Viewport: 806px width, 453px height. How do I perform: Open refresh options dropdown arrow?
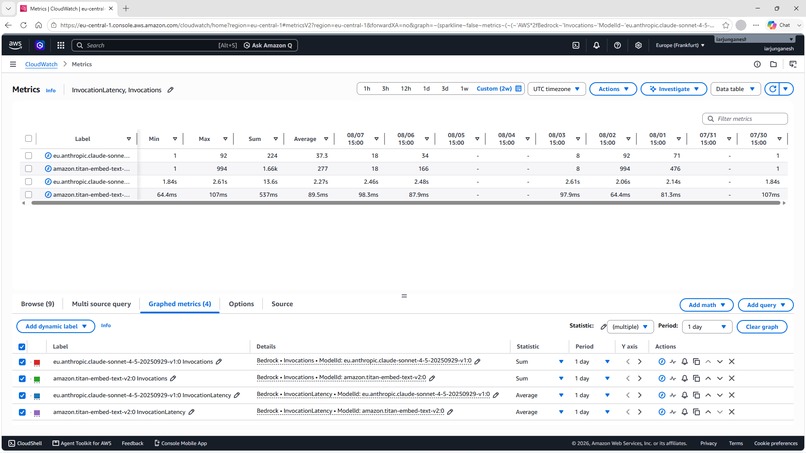pyautogui.click(x=786, y=89)
